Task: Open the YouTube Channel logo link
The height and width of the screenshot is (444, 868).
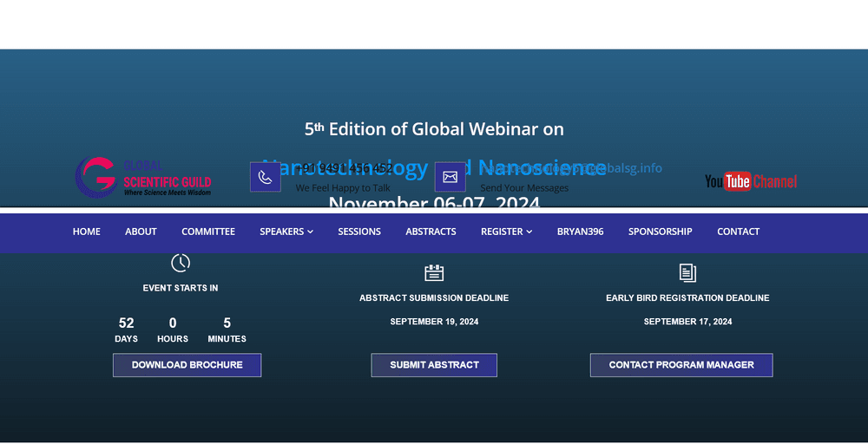Action: [x=750, y=181]
